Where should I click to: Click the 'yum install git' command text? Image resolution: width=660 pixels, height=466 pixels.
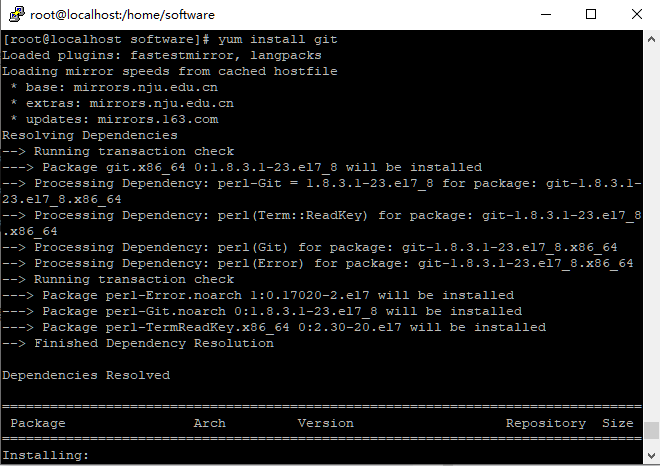[277, 40]
